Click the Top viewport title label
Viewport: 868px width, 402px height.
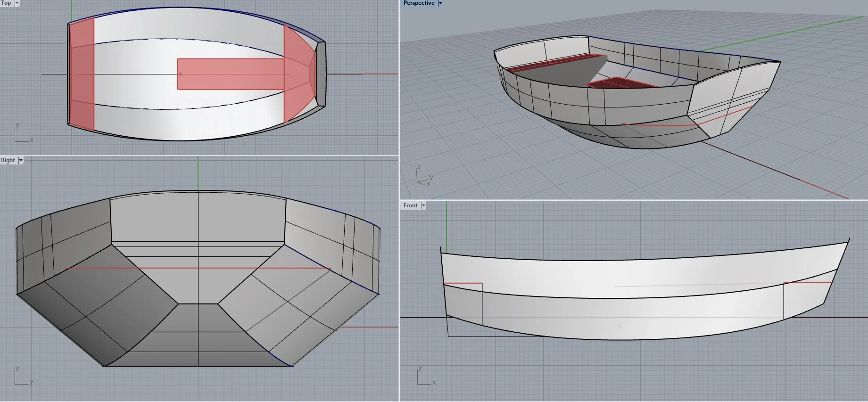6,3
